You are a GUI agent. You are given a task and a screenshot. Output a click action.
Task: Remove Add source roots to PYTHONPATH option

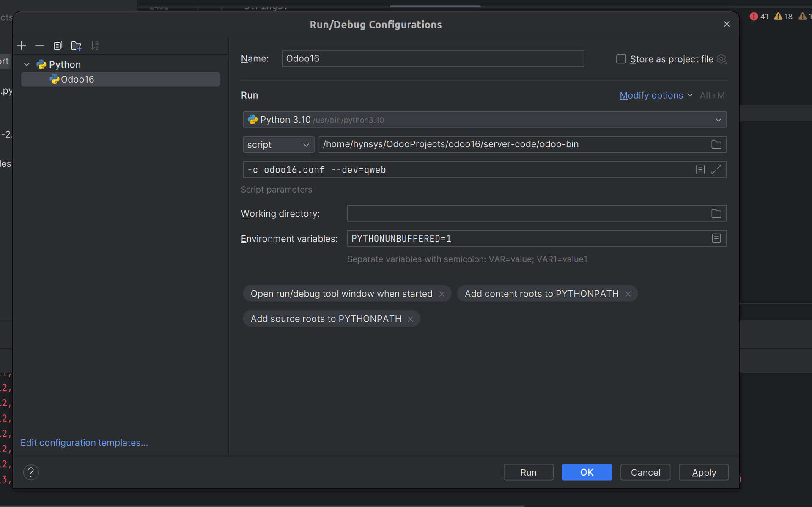click(410, 319)
